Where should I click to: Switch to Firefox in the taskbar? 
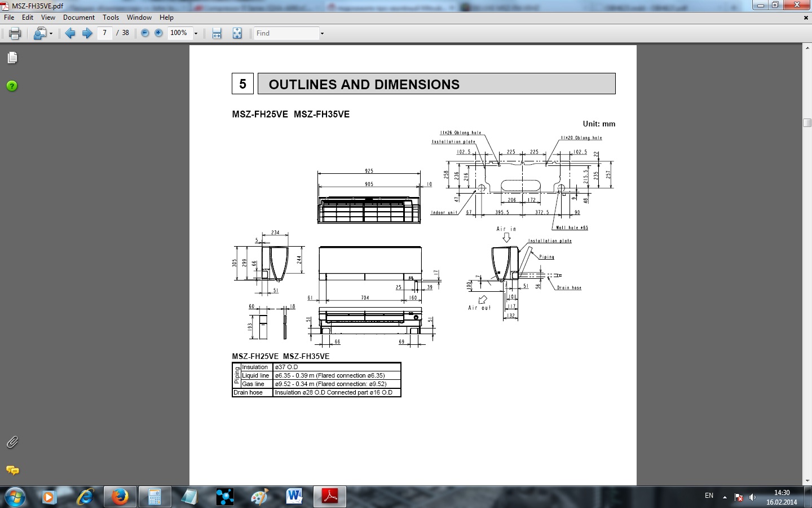tap(120, 497)
